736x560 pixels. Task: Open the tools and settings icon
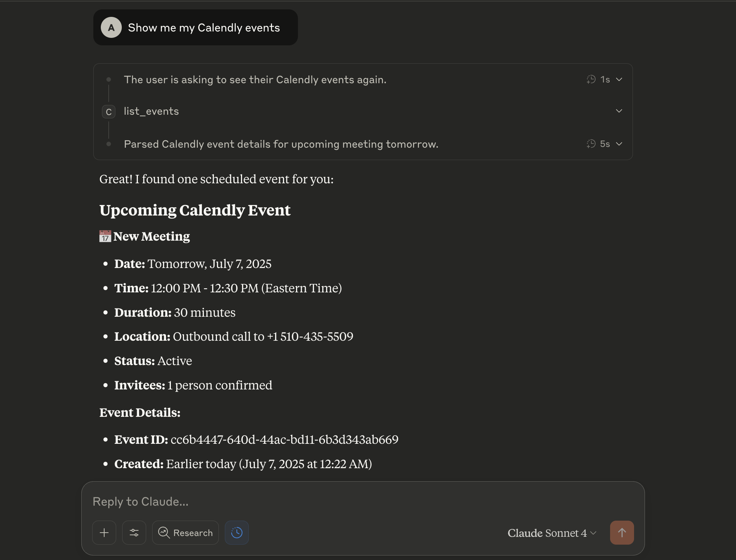pyautogui.click(x=134, y=533)
